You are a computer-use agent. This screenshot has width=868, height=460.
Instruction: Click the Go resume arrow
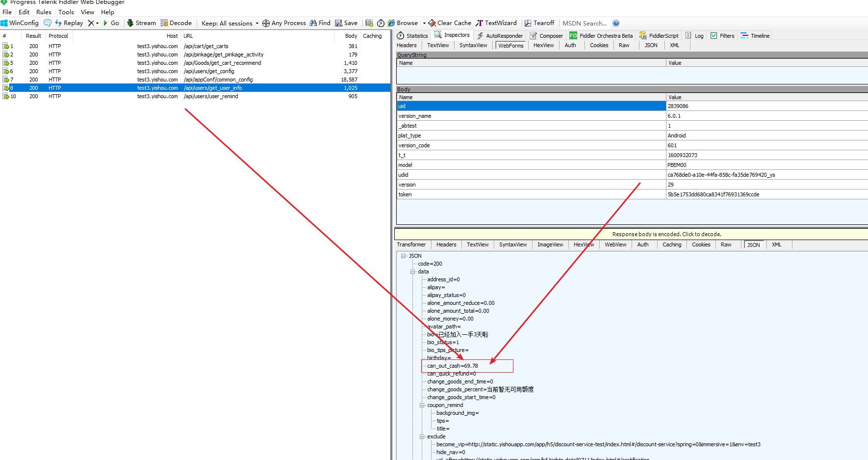111,23
